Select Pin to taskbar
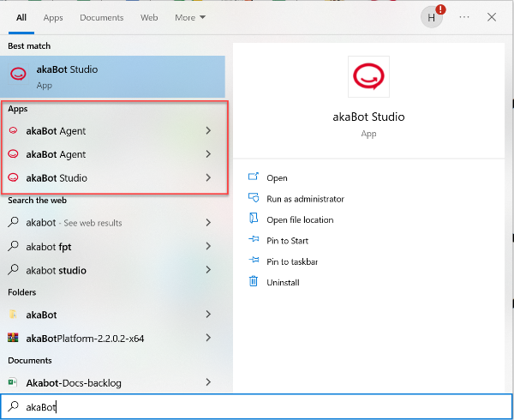Screen dimensions: 514x420 [x=292, y=262]
